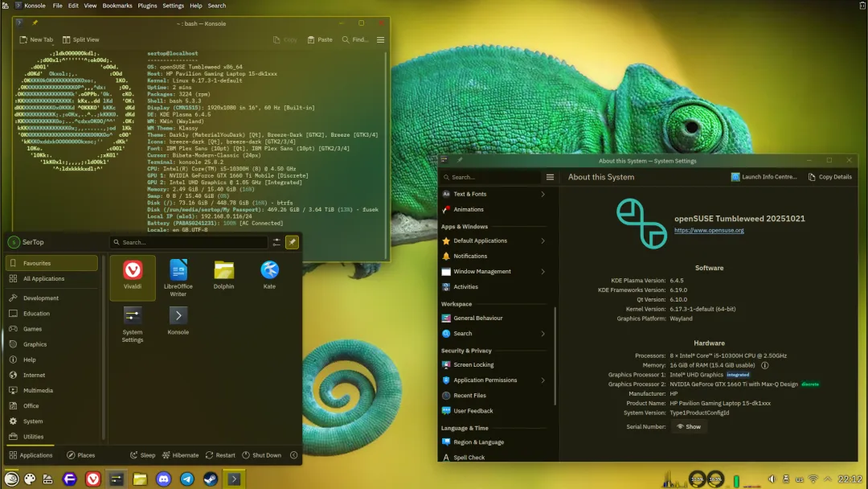The height and width of the screenshot is (489, 868).
Task: Open Settings menu in the menu bar
Action: [x=174, y=6]
